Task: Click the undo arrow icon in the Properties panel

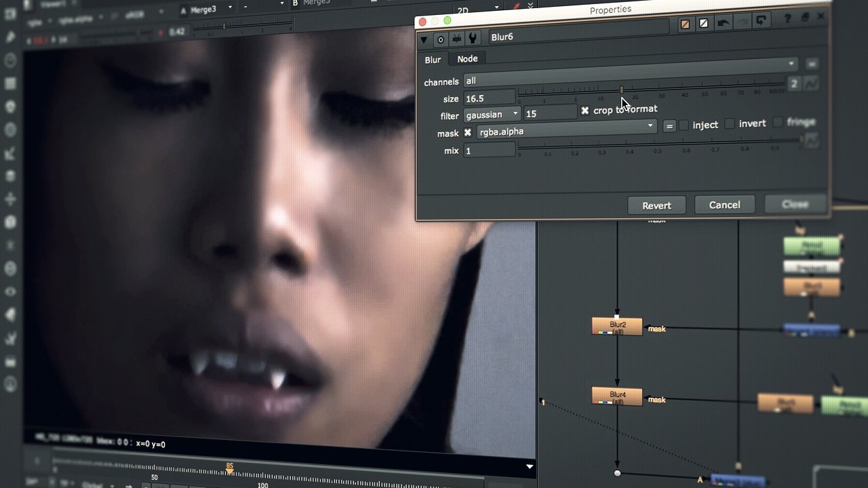Action: click(724, 22)
